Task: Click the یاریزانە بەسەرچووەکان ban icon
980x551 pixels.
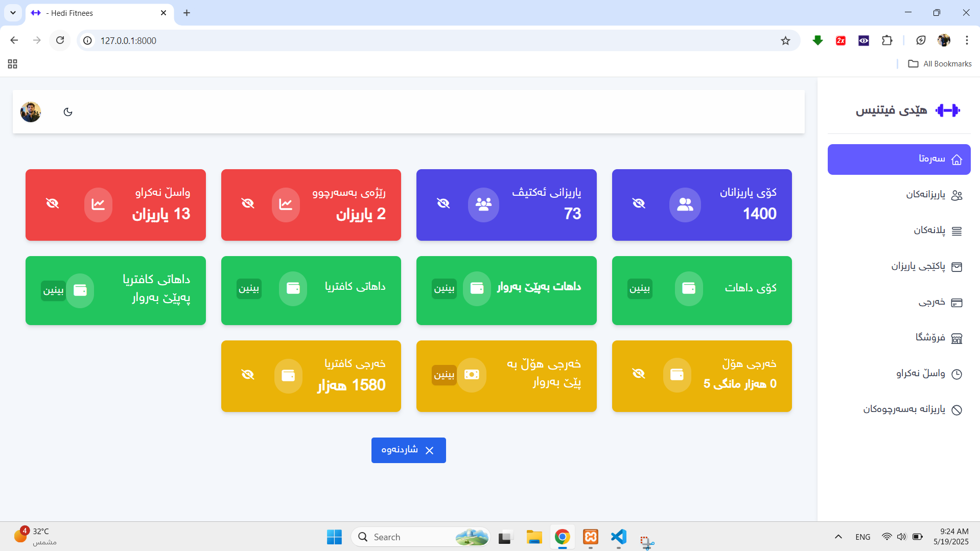Action: click(956, 410)
